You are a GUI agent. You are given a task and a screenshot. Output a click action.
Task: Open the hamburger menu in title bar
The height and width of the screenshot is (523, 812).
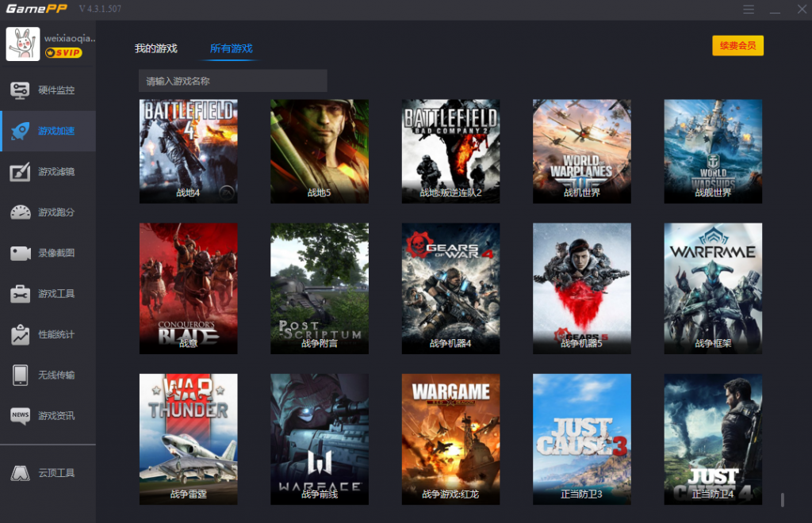click(749, 10)
